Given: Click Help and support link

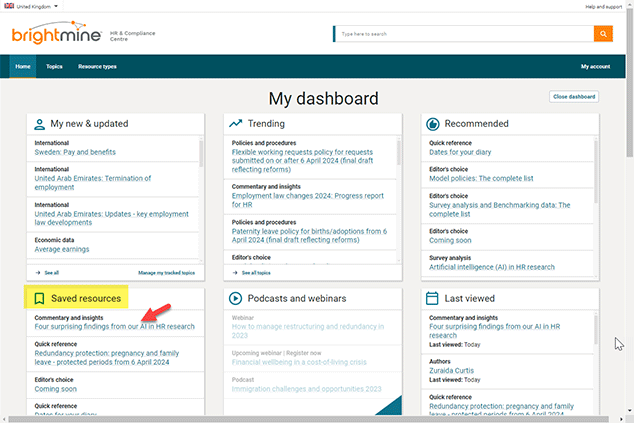Looking at the screenshot, I should click(604, 7).
